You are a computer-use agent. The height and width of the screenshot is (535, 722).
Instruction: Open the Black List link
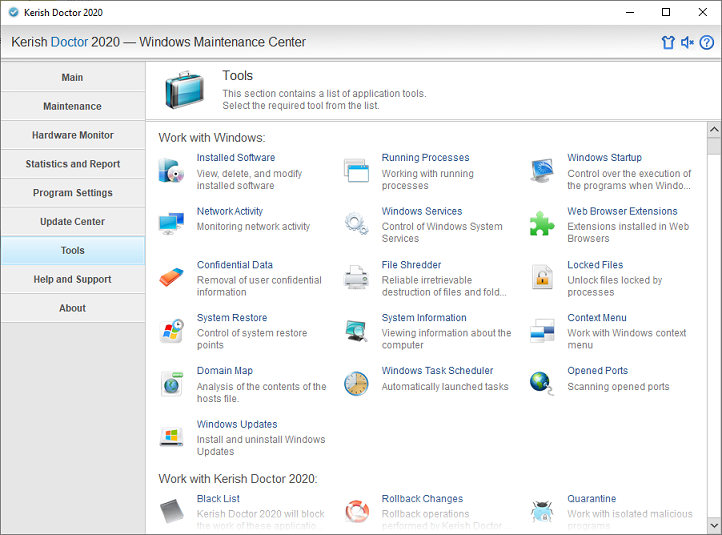pyautogui.click(x=218, y=499)
